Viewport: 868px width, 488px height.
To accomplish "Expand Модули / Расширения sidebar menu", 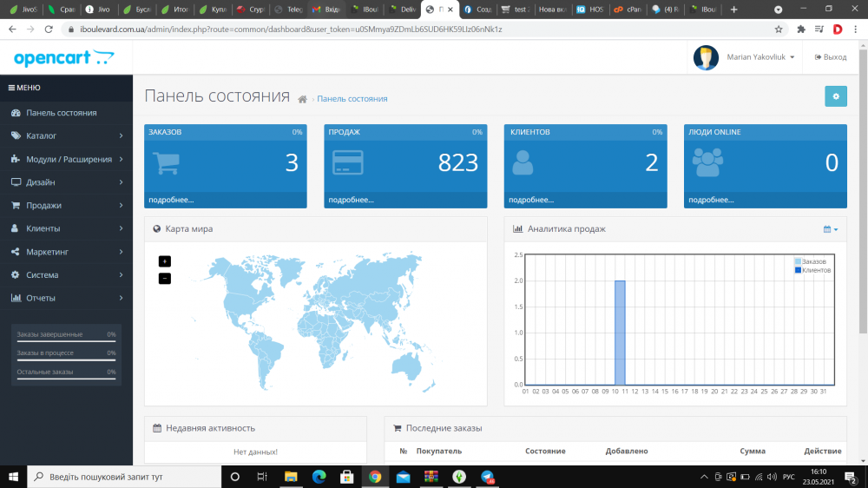I will coord(67,159).
